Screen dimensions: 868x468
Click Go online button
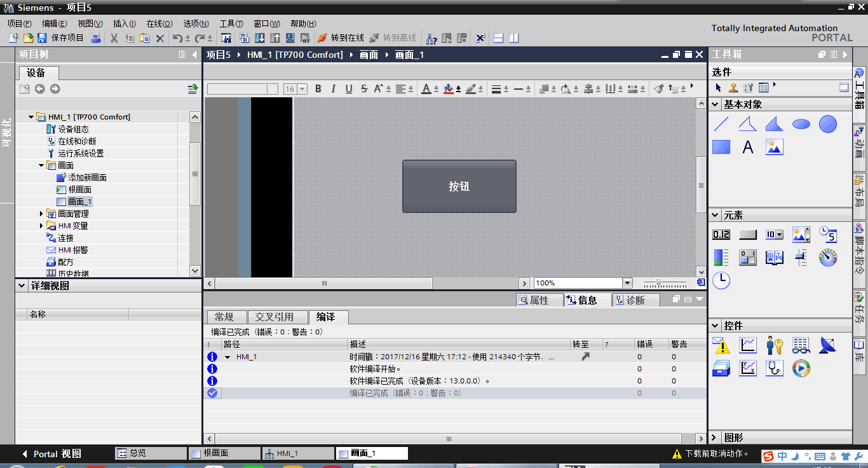click(x=341, y=38)
